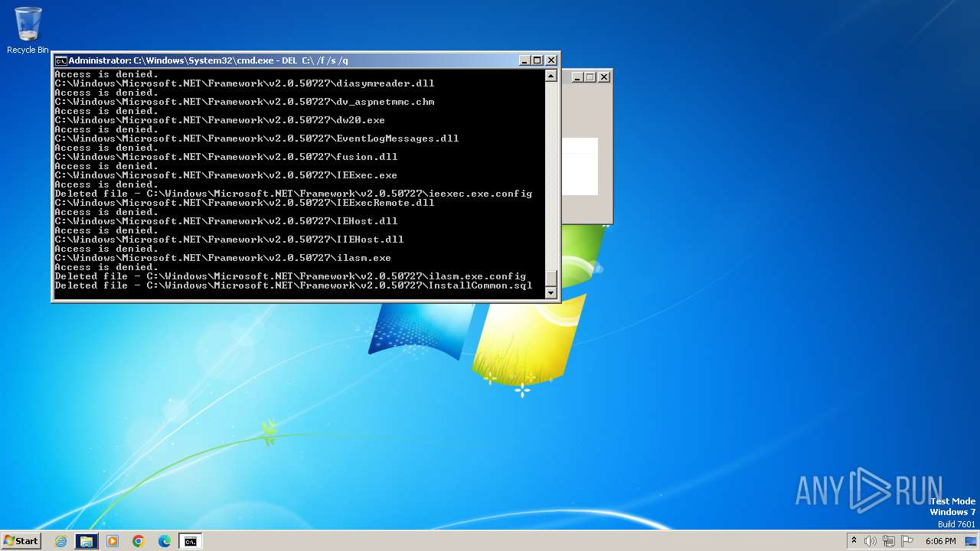Maximize the cmd.exe window
This screenshot has height=551, width=980.
click(537, 60)
